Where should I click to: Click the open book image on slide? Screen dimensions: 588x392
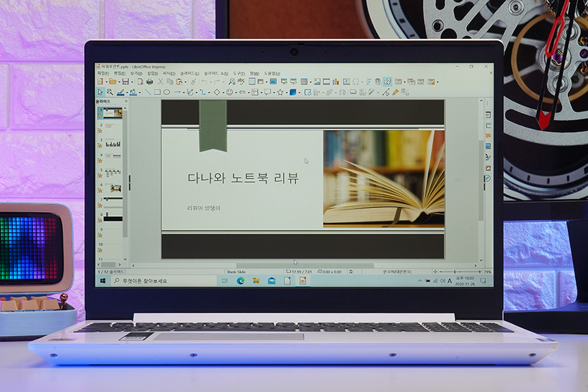[x=384, y=179]
